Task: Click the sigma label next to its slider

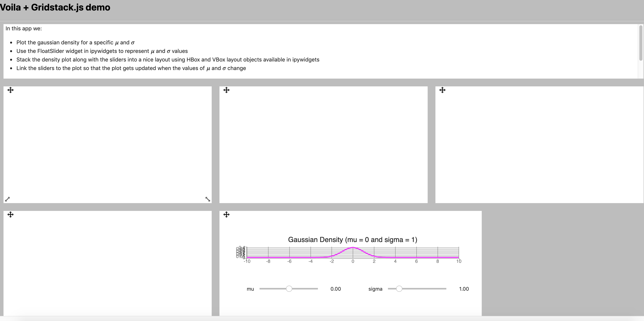Action: pyautogui.click(x=375, y=289)
